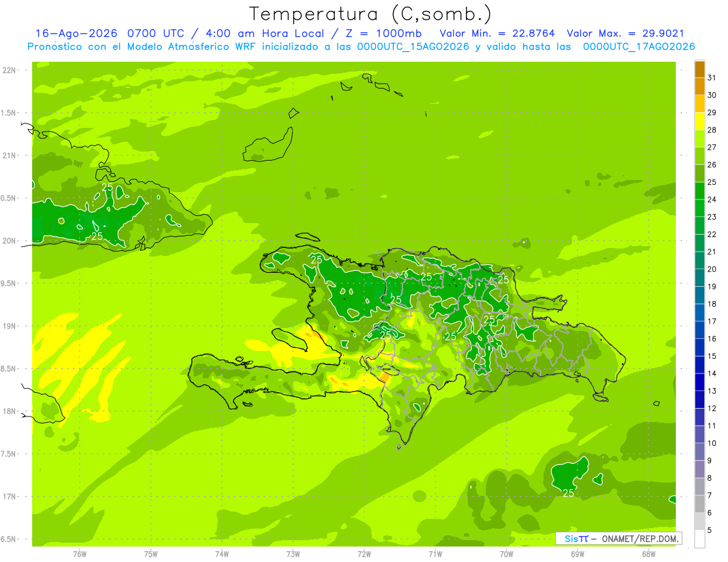Click the "0000UTC_15AGO2026" initialization time
The height and width of the screenshot is (562, 728).
[x=413, y=47]
